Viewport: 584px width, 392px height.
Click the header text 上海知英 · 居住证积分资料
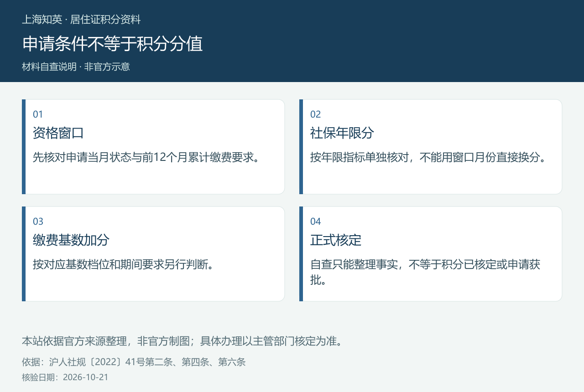click(x=81, y=20)
